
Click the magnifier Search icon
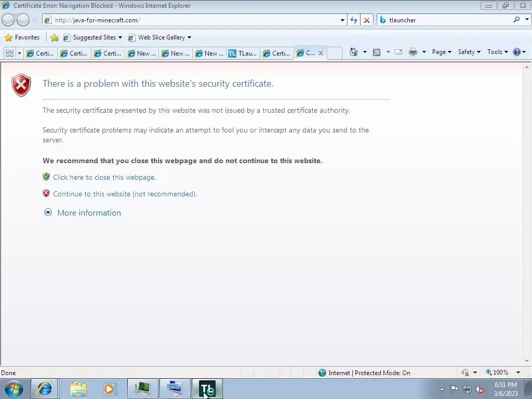[516, 20]
